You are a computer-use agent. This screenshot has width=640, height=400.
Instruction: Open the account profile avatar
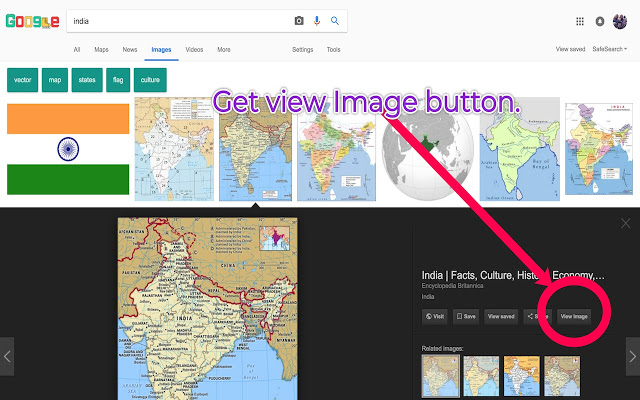(620, 21)
